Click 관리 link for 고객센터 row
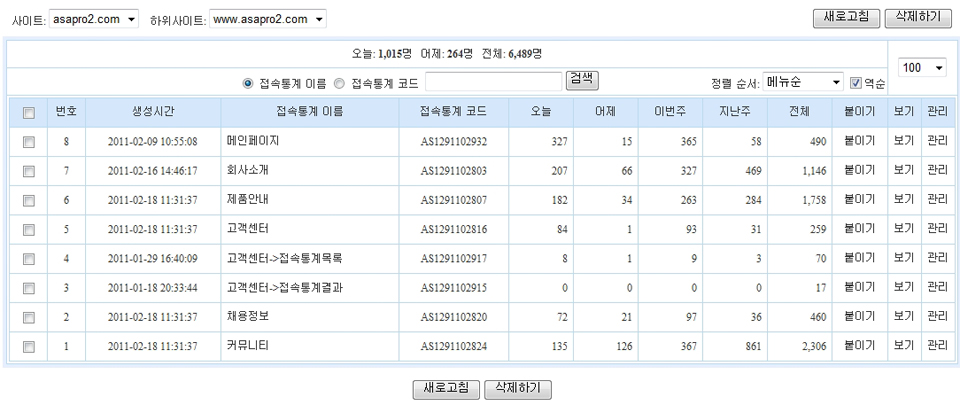960x405 pixels. coord(937,229)
